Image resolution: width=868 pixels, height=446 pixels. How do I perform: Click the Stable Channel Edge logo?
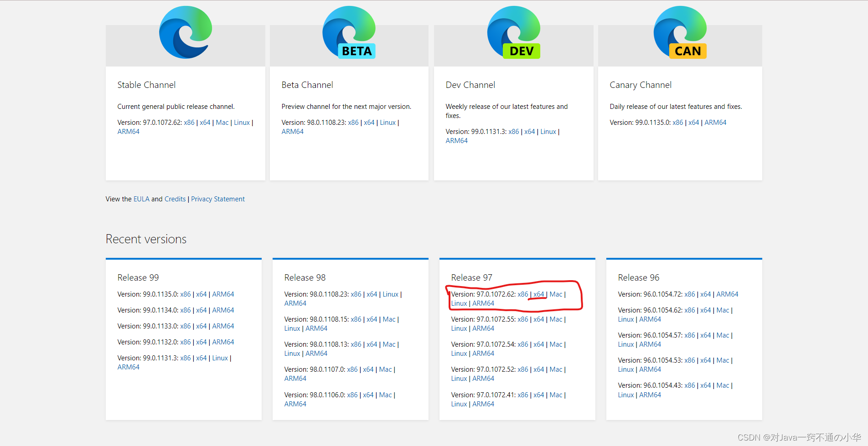[x=186, y=32]
